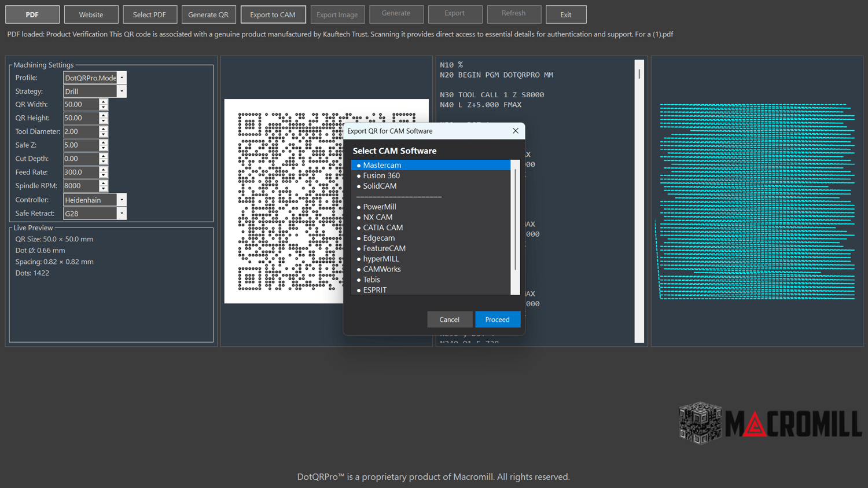Click the Spindle RPM input field
868x488 pixels.
(x=81, y=186)
